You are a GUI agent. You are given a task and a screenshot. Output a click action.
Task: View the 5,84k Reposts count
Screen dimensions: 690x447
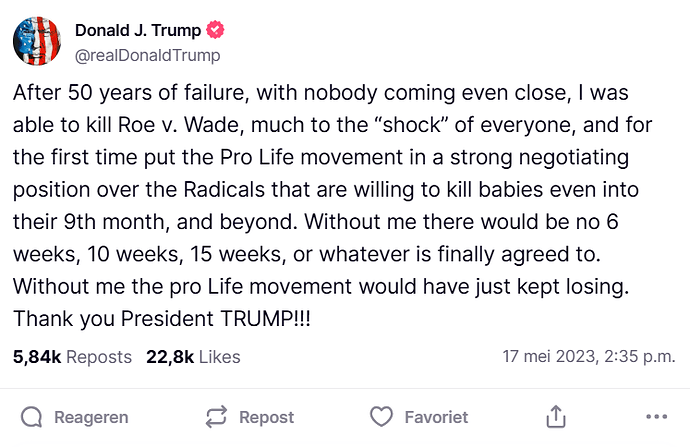coord(72,356)
